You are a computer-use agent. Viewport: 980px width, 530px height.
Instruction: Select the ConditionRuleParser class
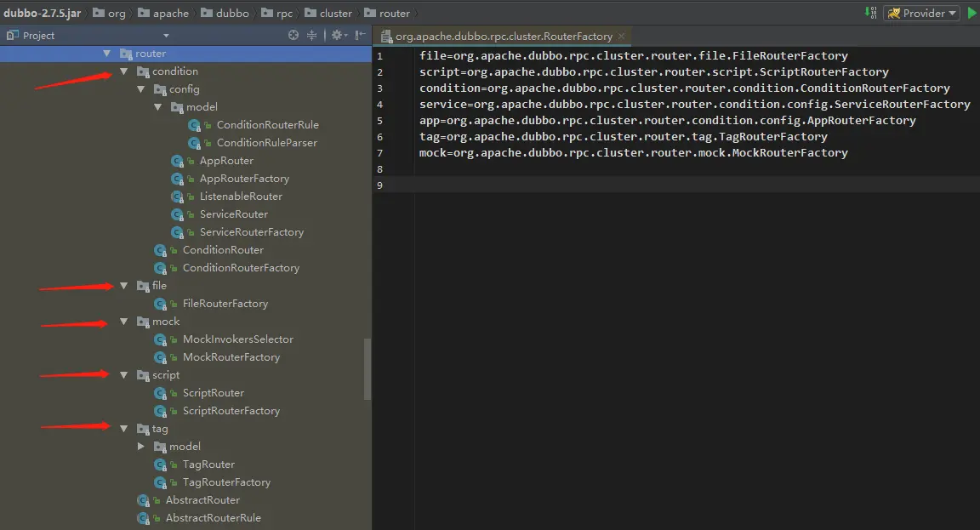[267, 143]
